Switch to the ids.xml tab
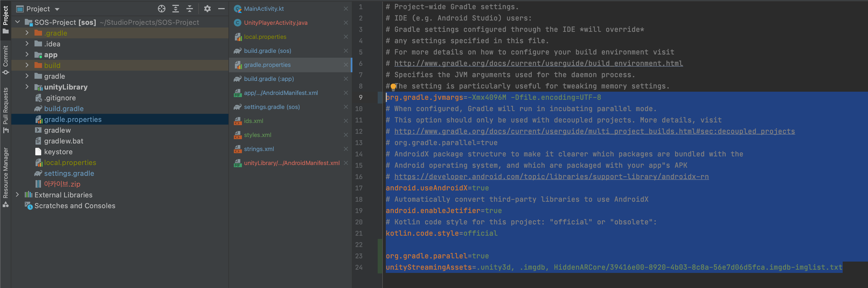 pos(254,121)
